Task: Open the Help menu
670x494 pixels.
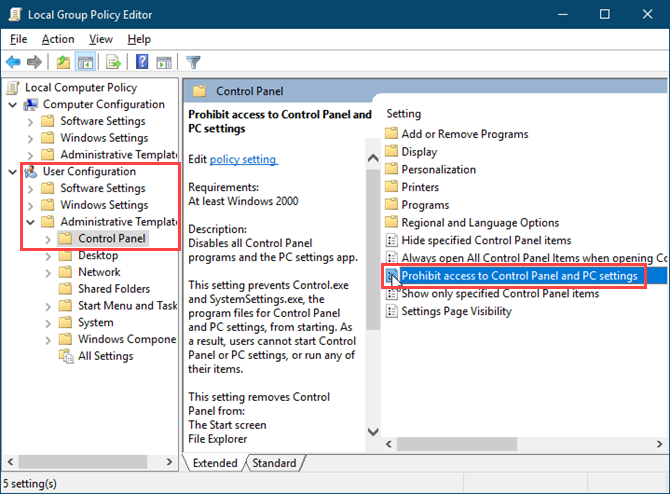Action: [x=139, y=39]
